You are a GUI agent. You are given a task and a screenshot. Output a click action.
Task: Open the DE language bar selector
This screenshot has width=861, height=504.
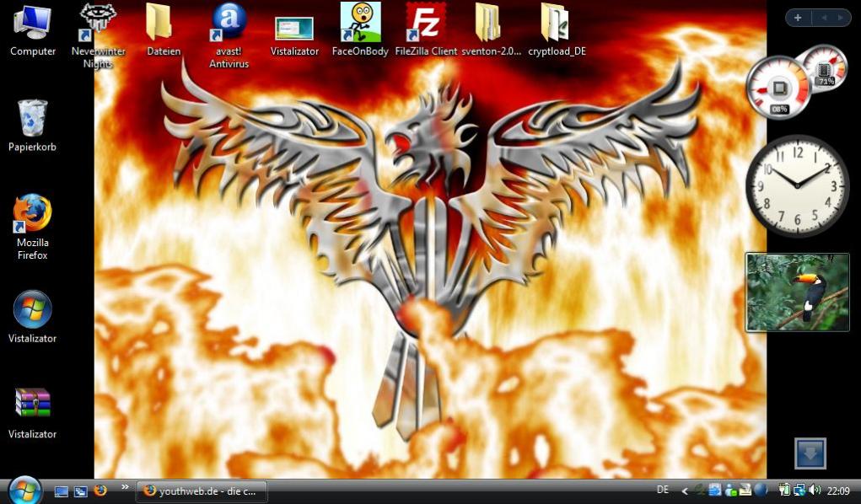point(663,490)
